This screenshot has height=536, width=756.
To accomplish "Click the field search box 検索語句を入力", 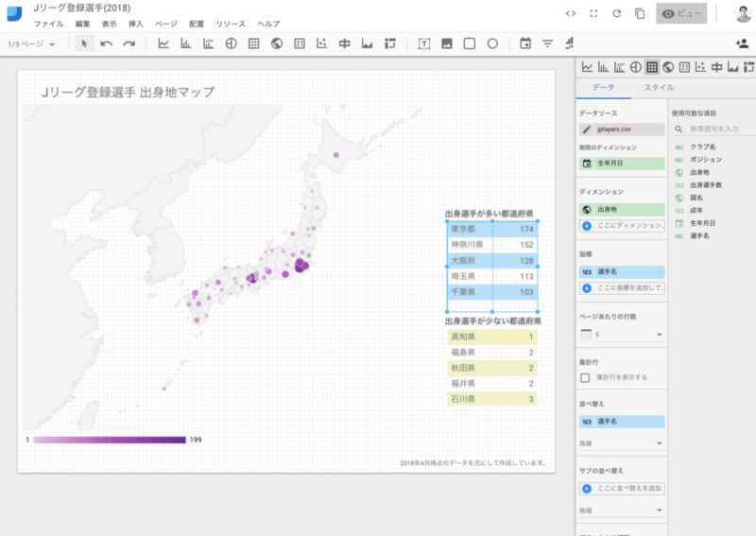I will click(x=713, y=129).
